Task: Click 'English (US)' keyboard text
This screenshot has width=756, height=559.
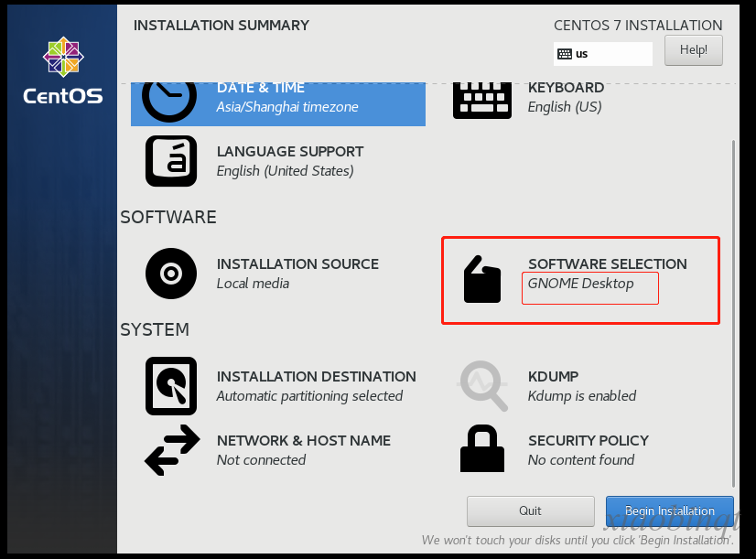Action: pos(565,107)
